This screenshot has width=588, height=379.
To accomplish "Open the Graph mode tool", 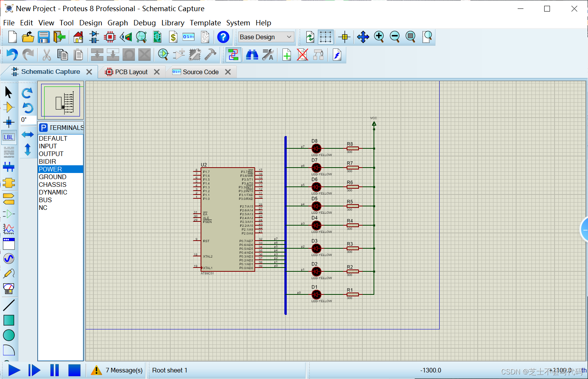I will tap(8, 229).
